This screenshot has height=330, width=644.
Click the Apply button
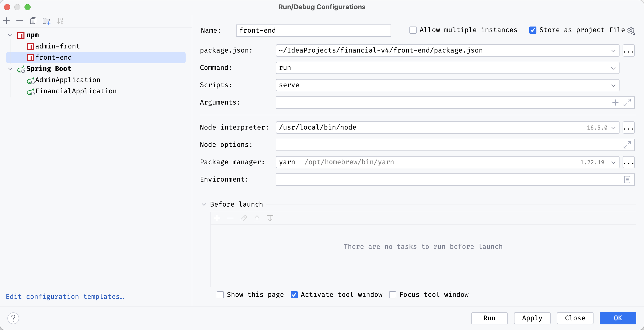(532, 318)
